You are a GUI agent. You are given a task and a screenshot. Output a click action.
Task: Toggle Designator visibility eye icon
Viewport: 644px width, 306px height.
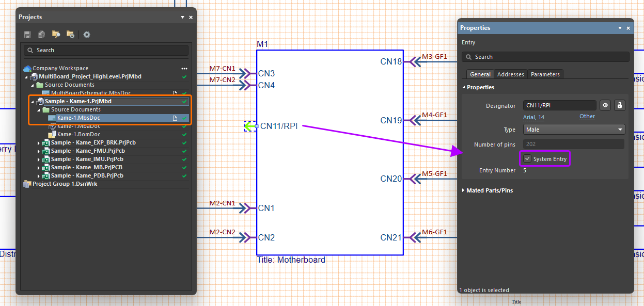coord(606,105)
